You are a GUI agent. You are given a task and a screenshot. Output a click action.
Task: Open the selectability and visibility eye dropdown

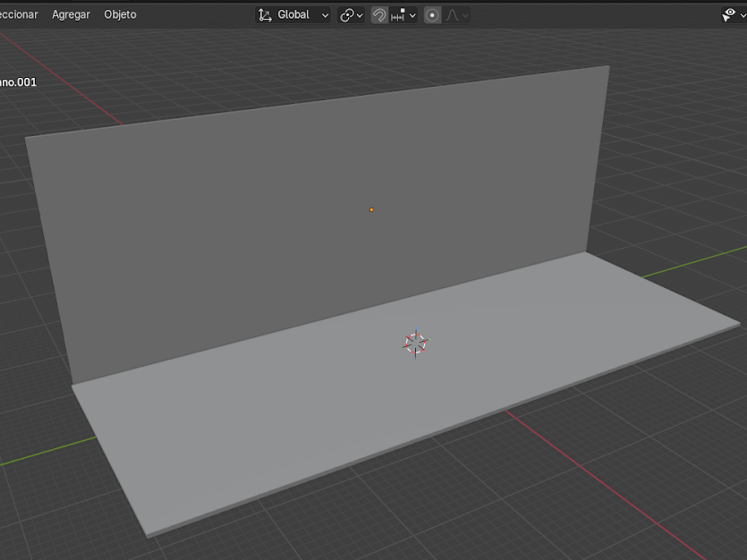click(x=733, y=15)
